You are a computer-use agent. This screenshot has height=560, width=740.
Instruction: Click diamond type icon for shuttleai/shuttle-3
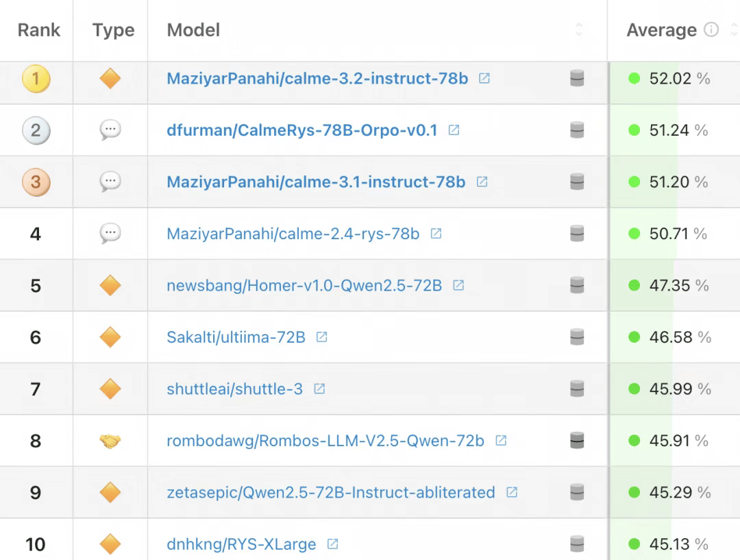pos(110,389)
